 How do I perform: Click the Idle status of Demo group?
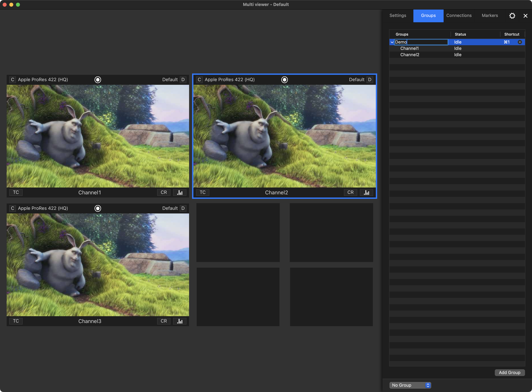(x=458, y=42)
